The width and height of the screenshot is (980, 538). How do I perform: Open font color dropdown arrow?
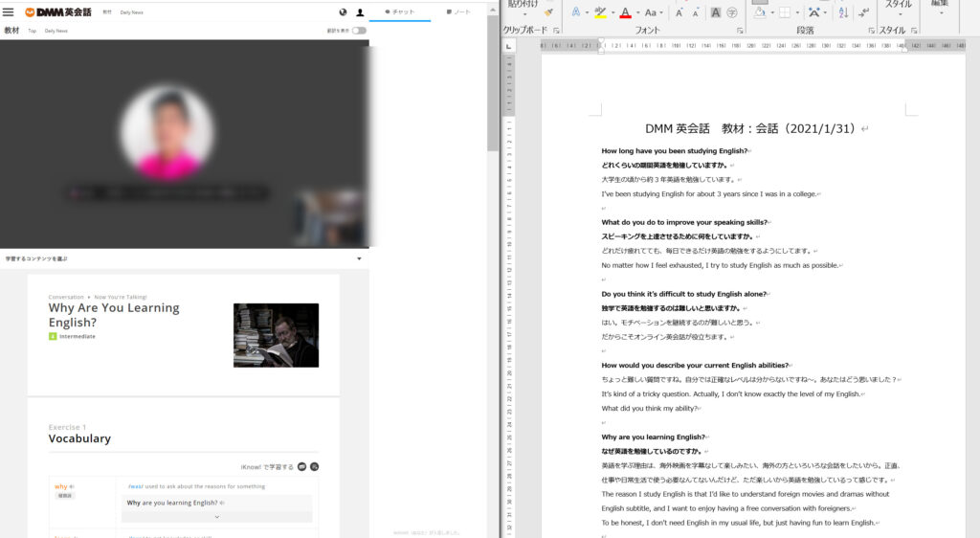[637, 13]
